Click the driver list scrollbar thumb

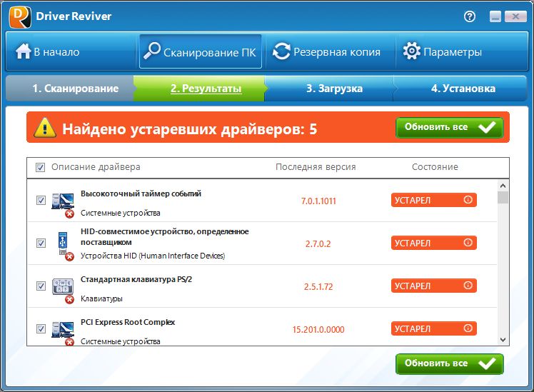pos(503,198)
